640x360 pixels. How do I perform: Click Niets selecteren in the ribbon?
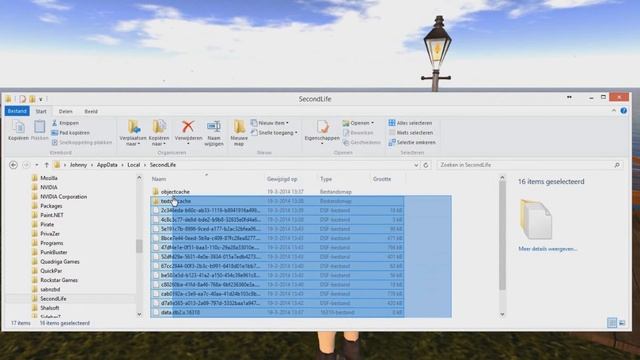[x=411, y=133]
